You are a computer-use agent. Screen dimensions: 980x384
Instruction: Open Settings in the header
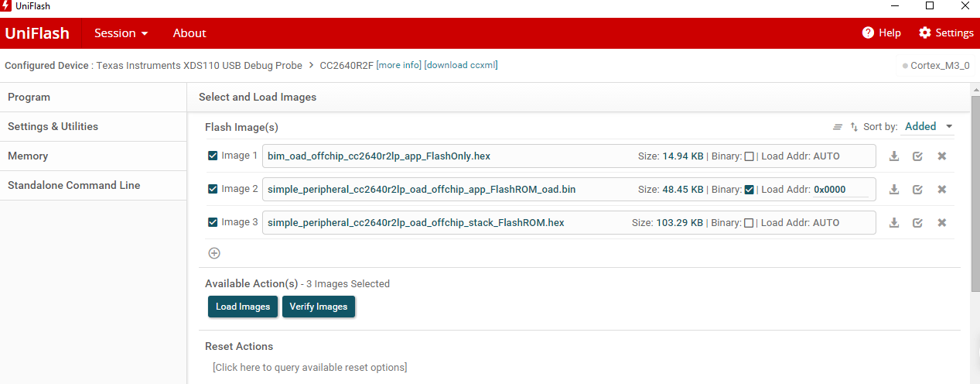946,33
